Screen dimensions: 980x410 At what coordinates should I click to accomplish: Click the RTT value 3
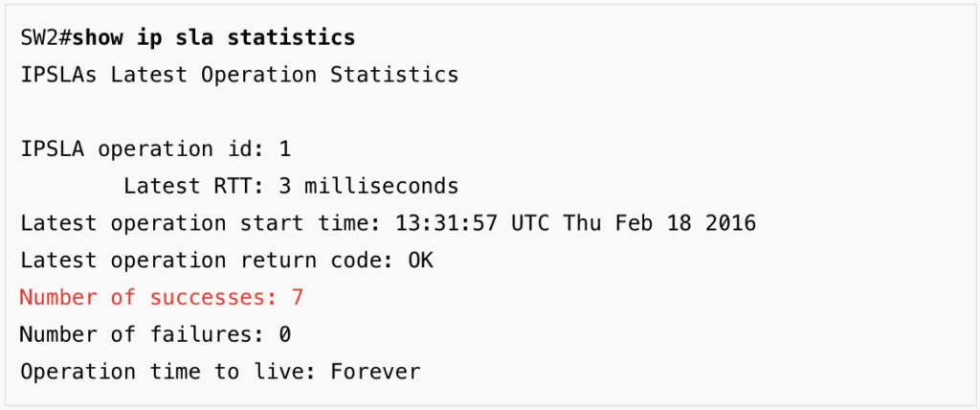tap(284, 186)
